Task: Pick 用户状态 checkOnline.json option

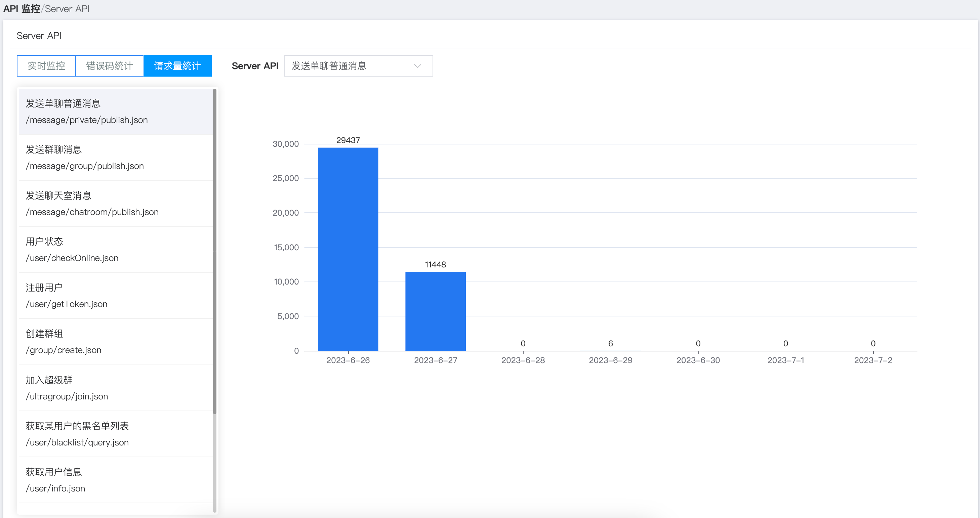Action: point(116,250)
